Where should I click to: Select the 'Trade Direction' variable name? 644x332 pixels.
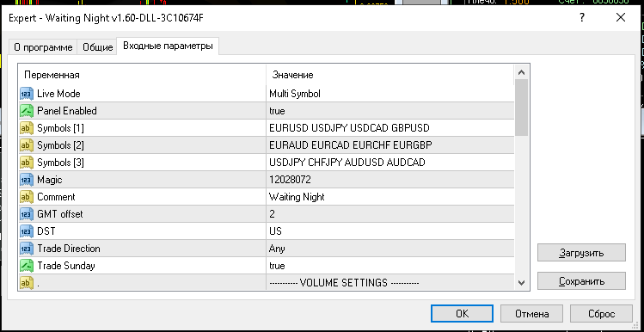(69, 249)
